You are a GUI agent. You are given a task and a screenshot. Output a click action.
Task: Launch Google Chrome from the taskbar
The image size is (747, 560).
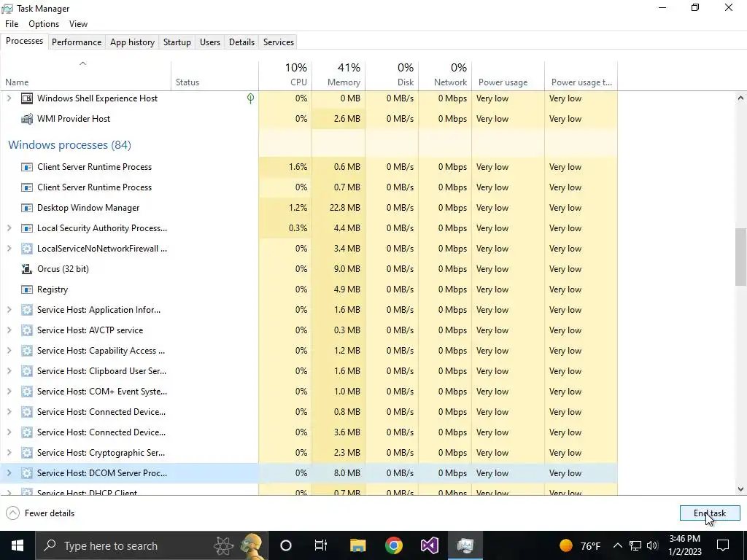pos(393,545)
